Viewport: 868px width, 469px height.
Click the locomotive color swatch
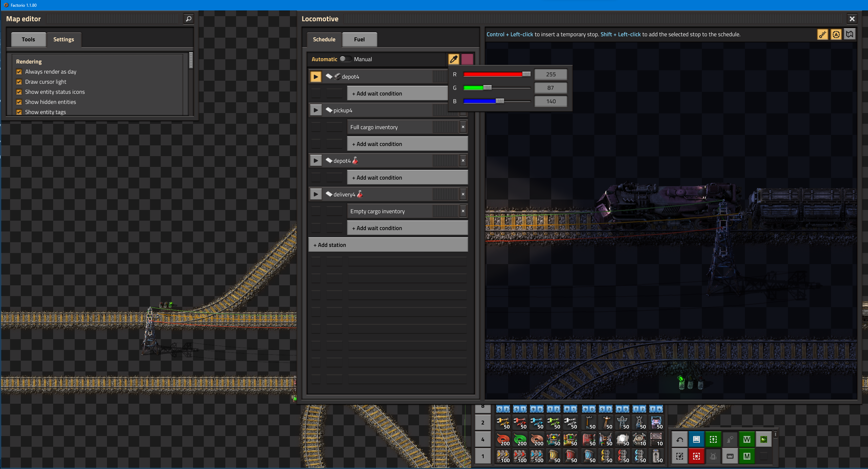[x=467, y=59]
